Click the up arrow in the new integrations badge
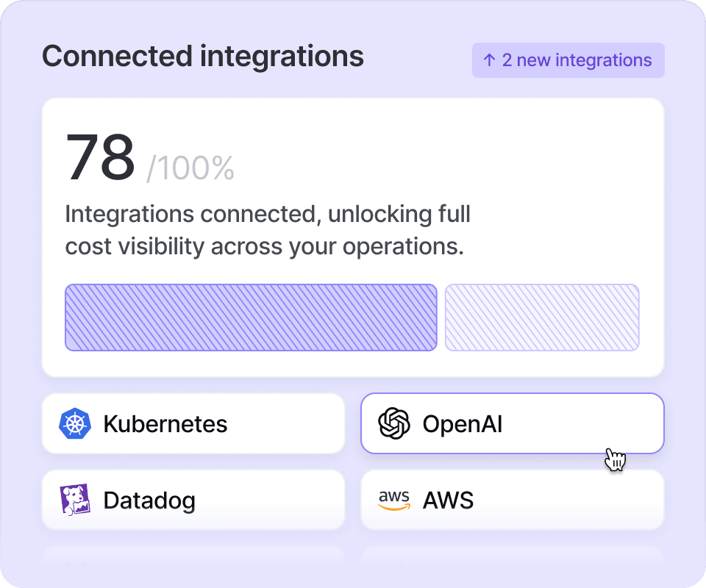The height and width of the screenshot is (588, 706). [x=489, y=60]
